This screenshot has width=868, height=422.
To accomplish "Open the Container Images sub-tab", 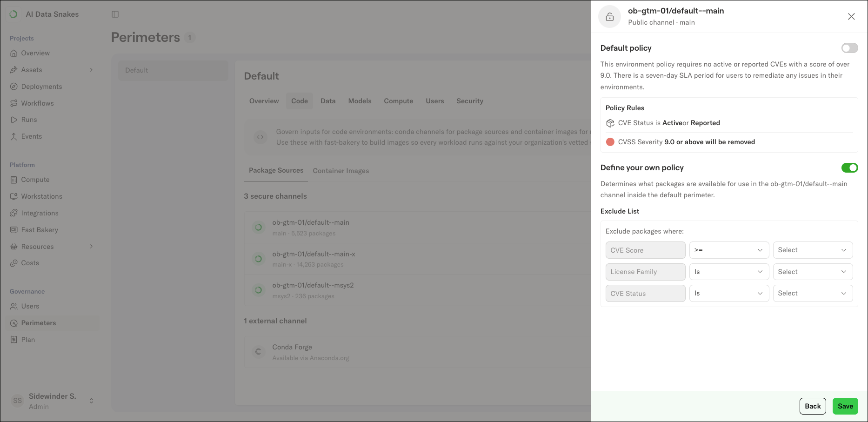I will click(x=341, y=171).
